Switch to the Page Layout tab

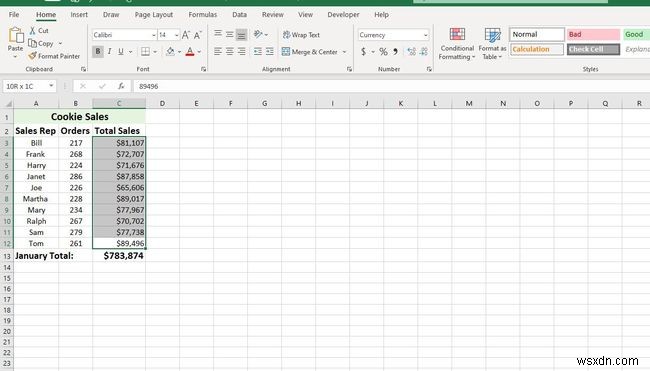click(x=153, y=15)
